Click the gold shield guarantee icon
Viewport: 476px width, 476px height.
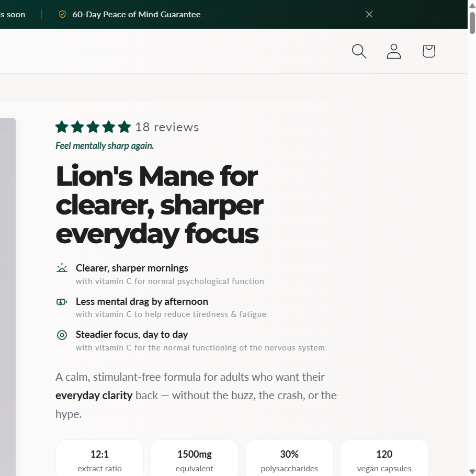[62, 14]
